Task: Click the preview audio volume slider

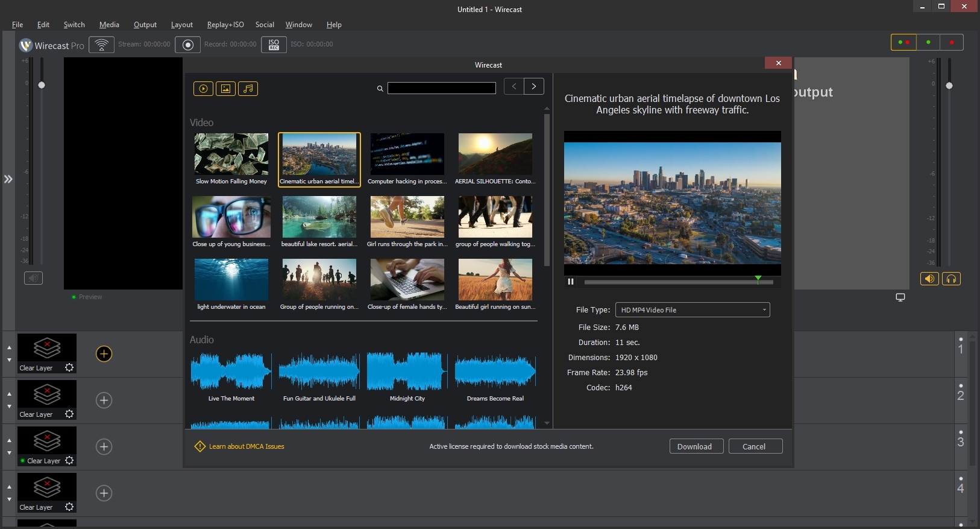Action: coord(42,85)
